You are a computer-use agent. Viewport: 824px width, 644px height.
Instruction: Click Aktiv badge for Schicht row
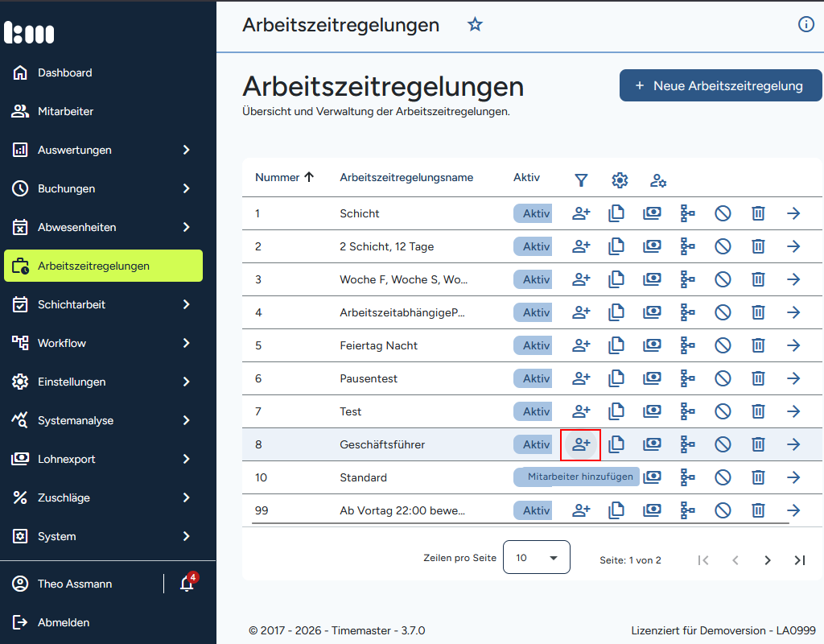point(533,213)
